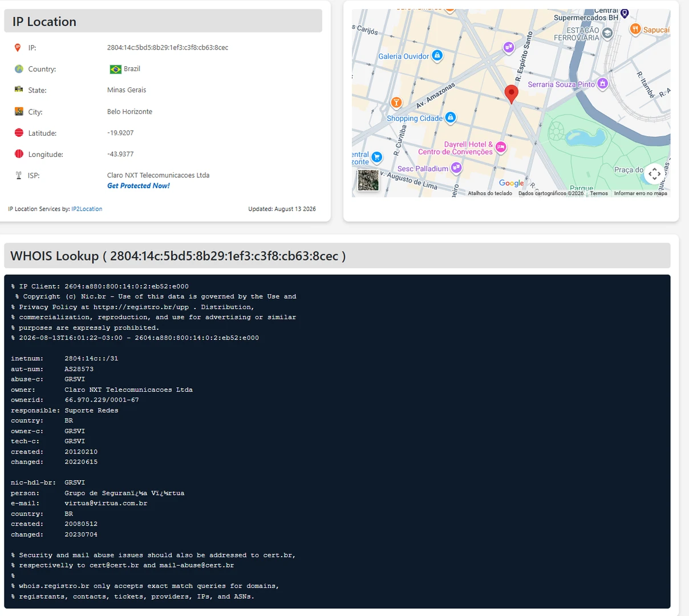Click the IP address value in IP Location

(x=168, y=48)
